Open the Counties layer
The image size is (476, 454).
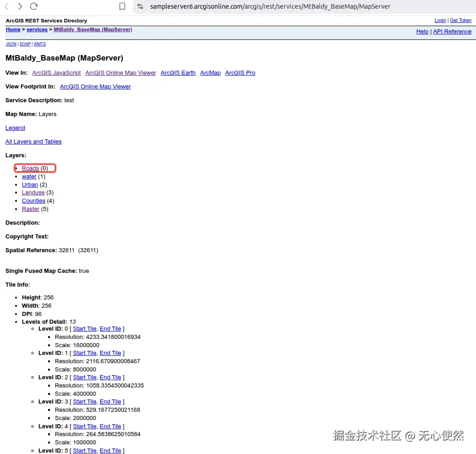(x=33, y=201)
